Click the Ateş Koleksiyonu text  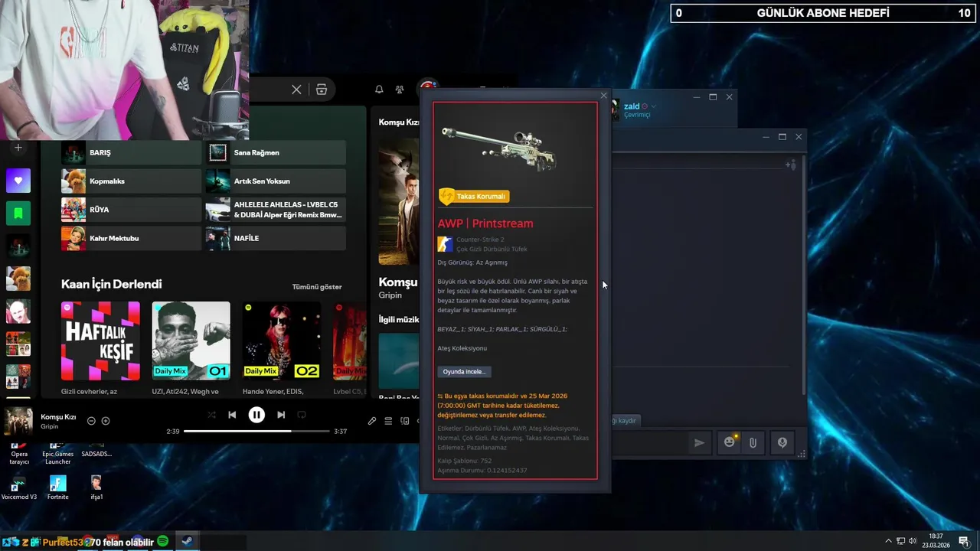462,348
